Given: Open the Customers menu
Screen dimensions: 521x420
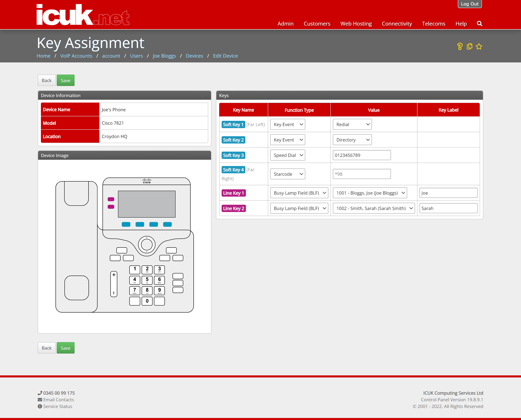Looking at the screenshot, I should (317, 24).
